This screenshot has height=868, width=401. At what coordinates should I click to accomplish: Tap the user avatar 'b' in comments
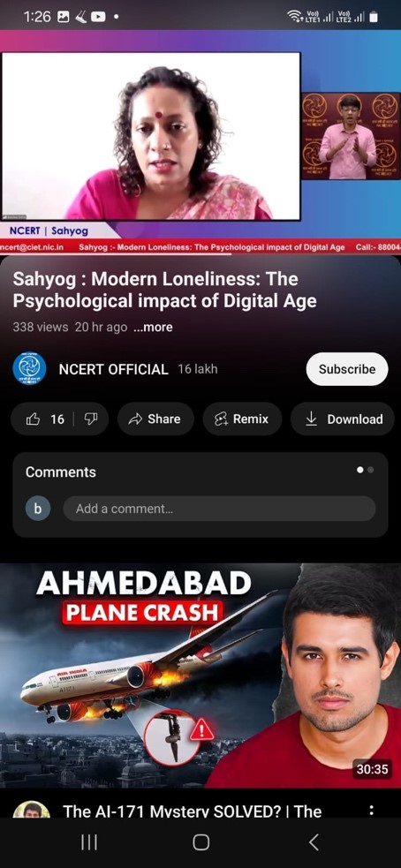[x=38, y=509]
